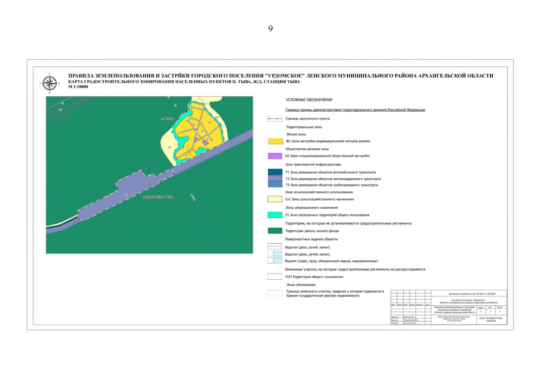This screenshot has width=555, height=392.
Task: Click the zoning map image
Action: 149,175
